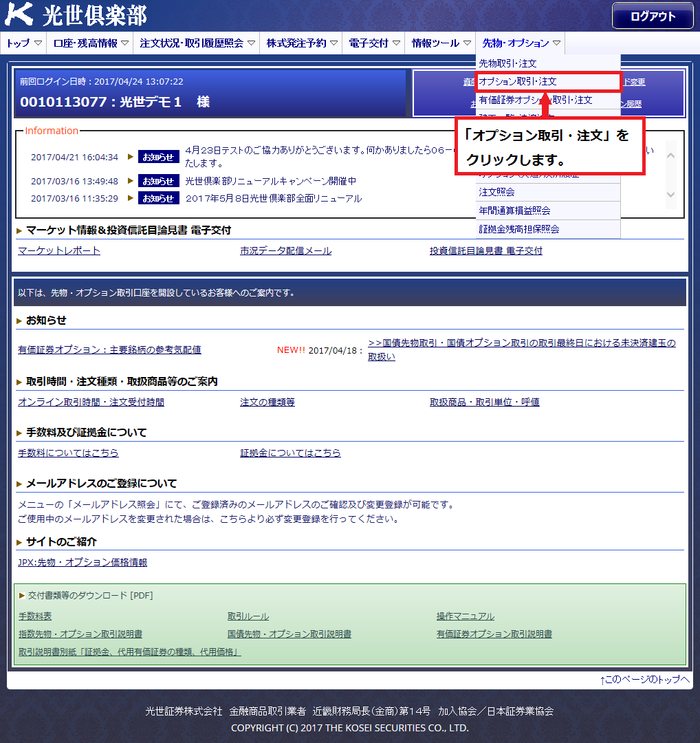Viewport: 700px width, 743px height.
Task: Click the Information scrollbar down arrow
Action: pyautogui.click(x=670, y=194)
